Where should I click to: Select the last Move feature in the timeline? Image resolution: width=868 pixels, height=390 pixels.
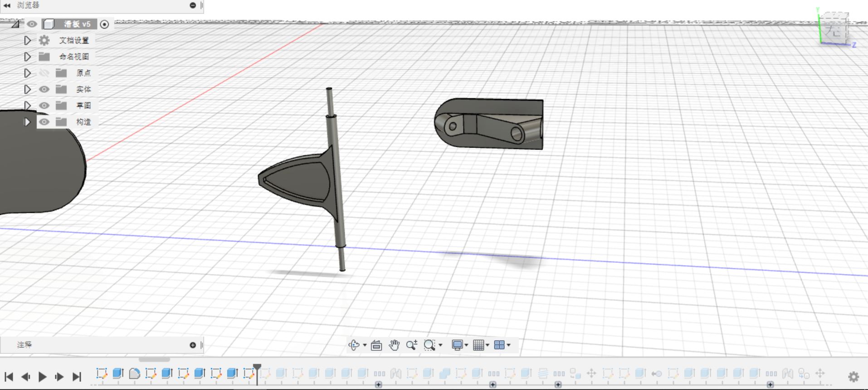pyautogui.click(x=819, y=373)
